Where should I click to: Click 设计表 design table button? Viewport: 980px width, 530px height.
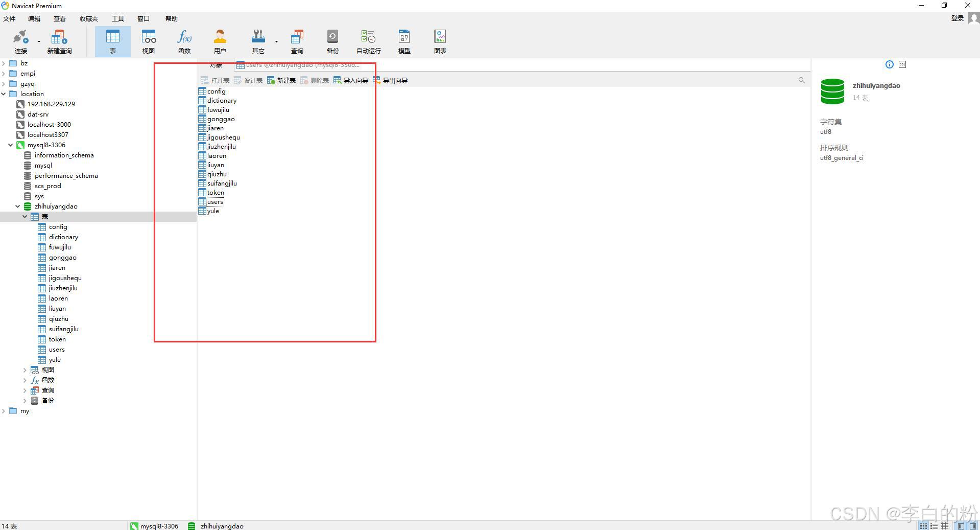(248, 80)
